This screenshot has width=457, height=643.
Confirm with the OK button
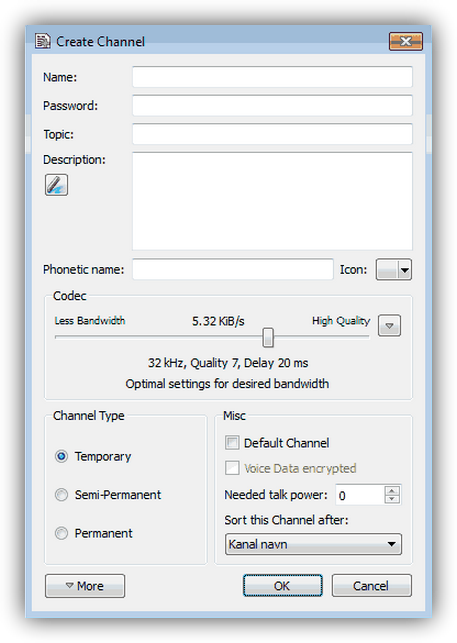[x=283, y=586]
